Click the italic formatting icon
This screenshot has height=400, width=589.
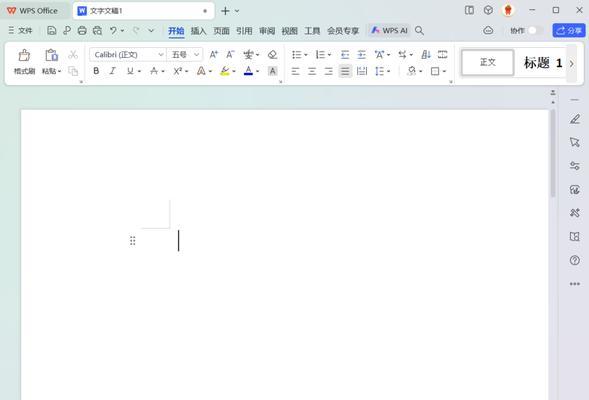pyautogui.click(x=112, y=71)
